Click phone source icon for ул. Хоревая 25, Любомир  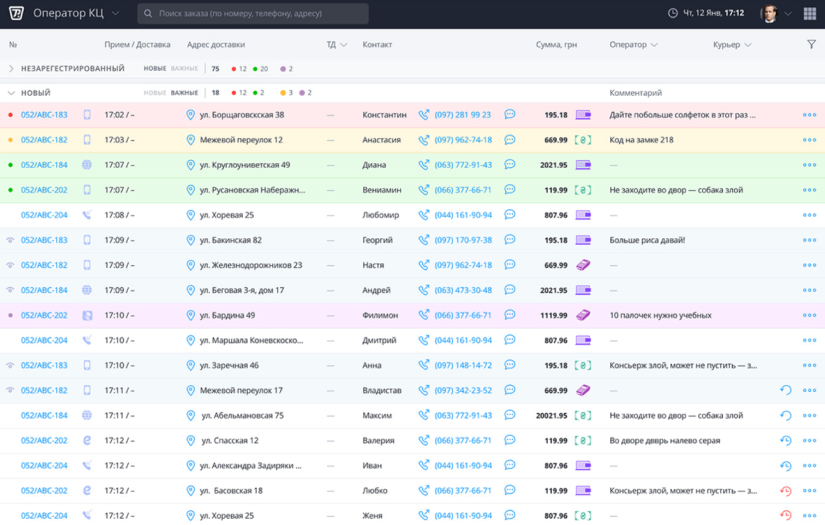[87, 215]
